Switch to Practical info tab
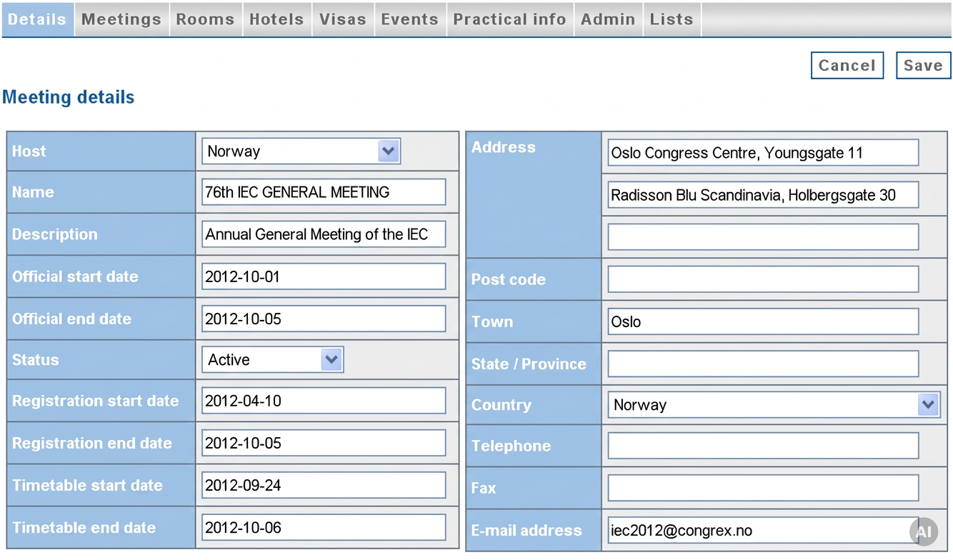Image resolution: width=953 pixels, height=560 pixels. (x=510, y=19)
